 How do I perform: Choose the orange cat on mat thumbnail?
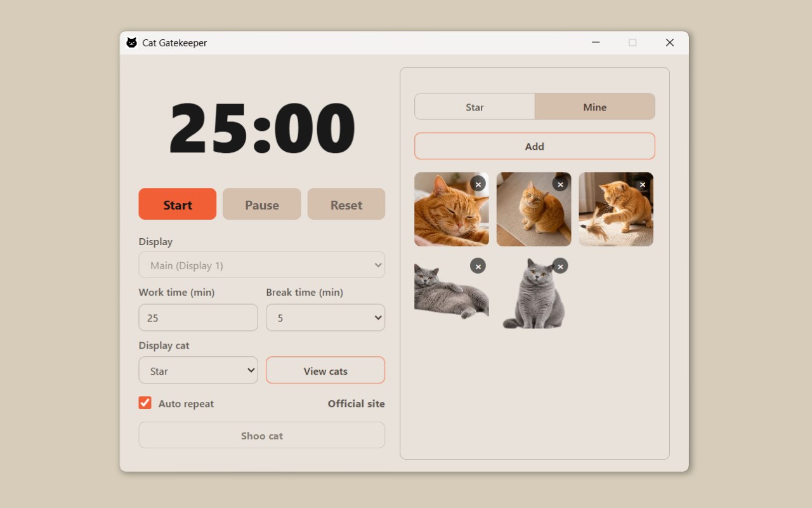pos(534,210)
